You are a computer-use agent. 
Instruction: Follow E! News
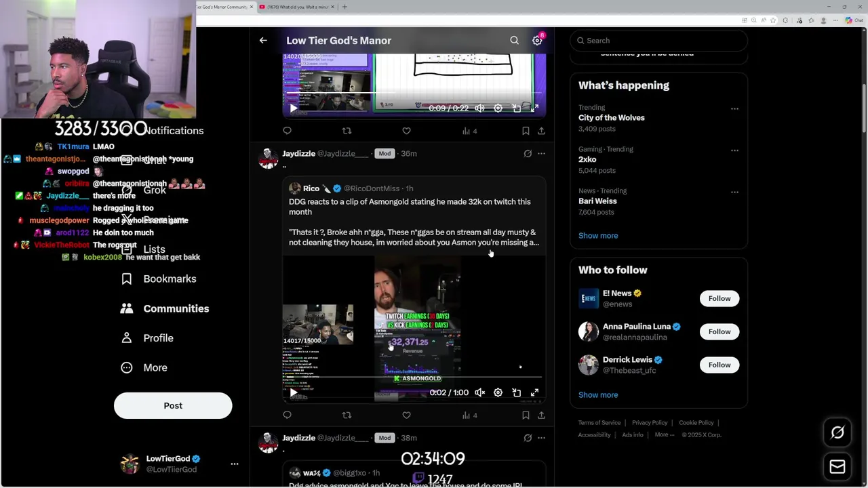coord(719,298)
